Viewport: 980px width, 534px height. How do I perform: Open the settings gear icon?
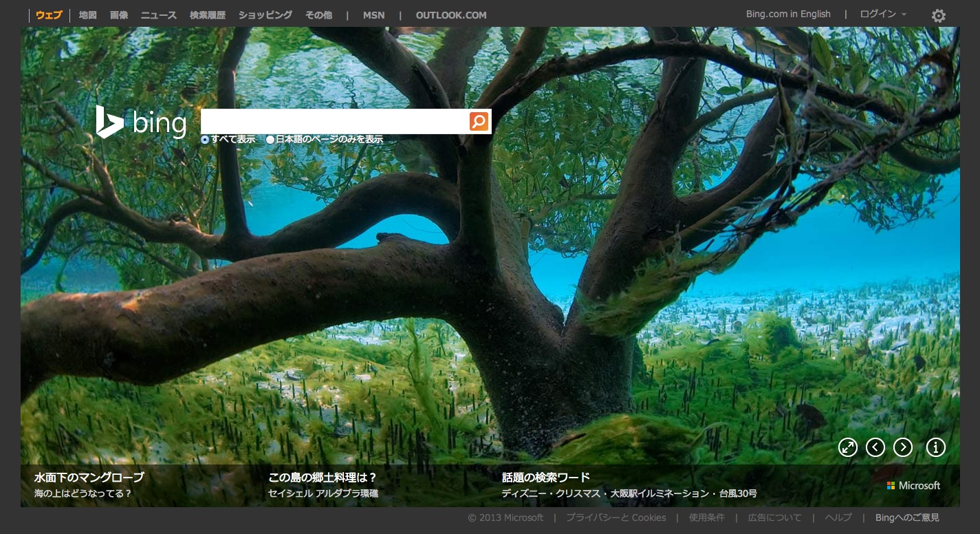(x=938, y=16)
